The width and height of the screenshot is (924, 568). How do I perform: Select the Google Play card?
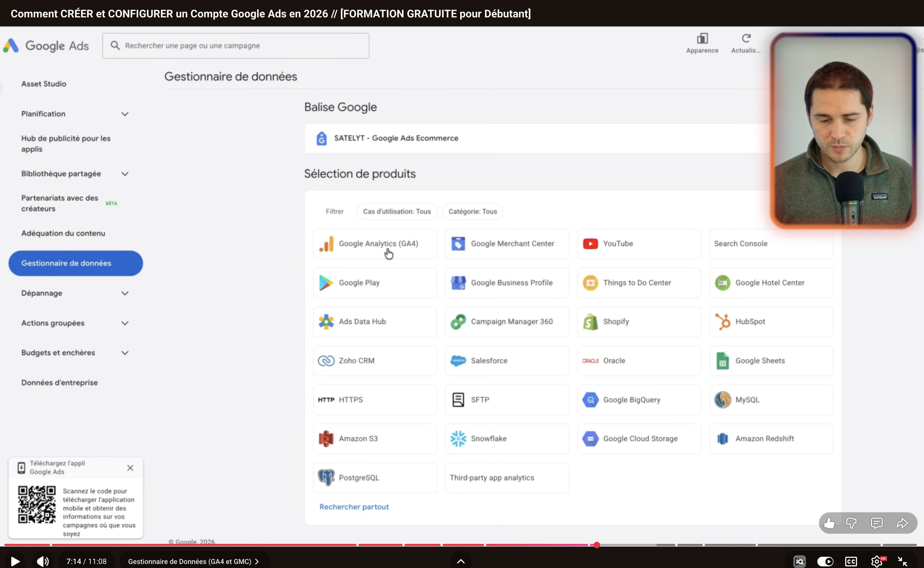tap(375, 283)
